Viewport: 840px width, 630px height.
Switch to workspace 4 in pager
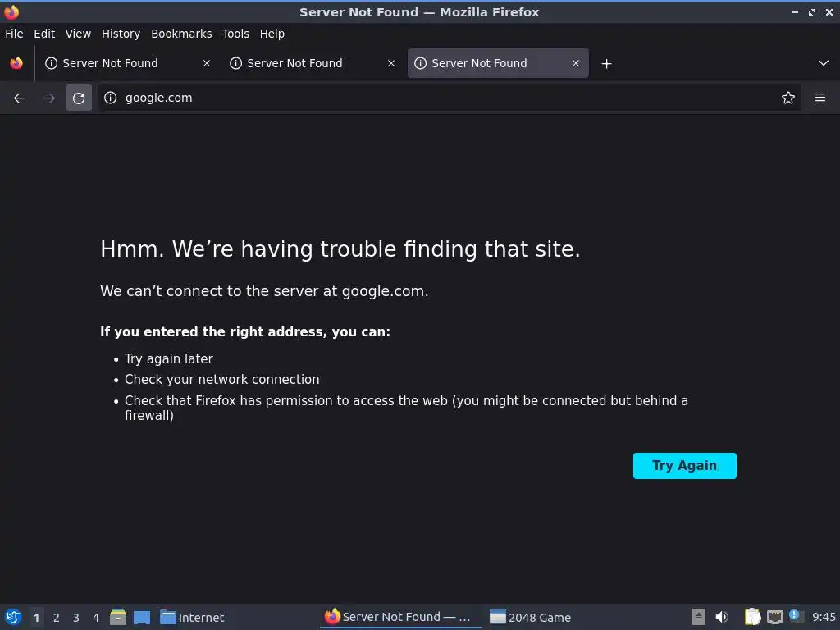tap(96, 617)
